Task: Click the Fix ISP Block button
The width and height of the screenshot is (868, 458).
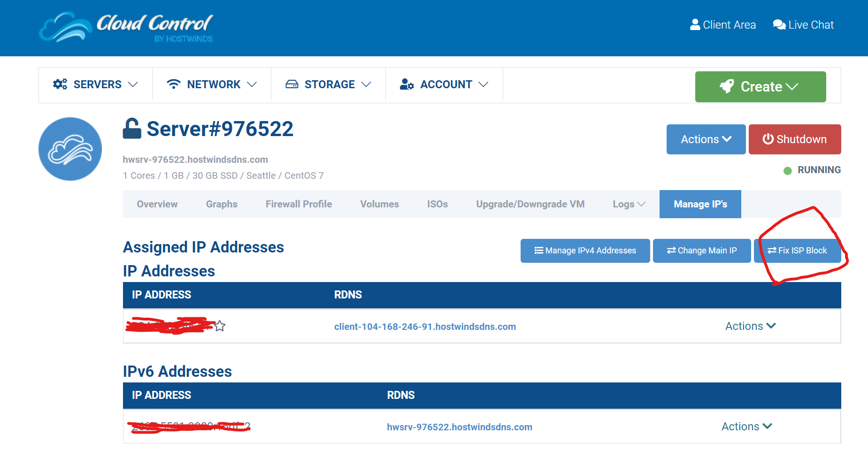Action: tap(797, 251)
